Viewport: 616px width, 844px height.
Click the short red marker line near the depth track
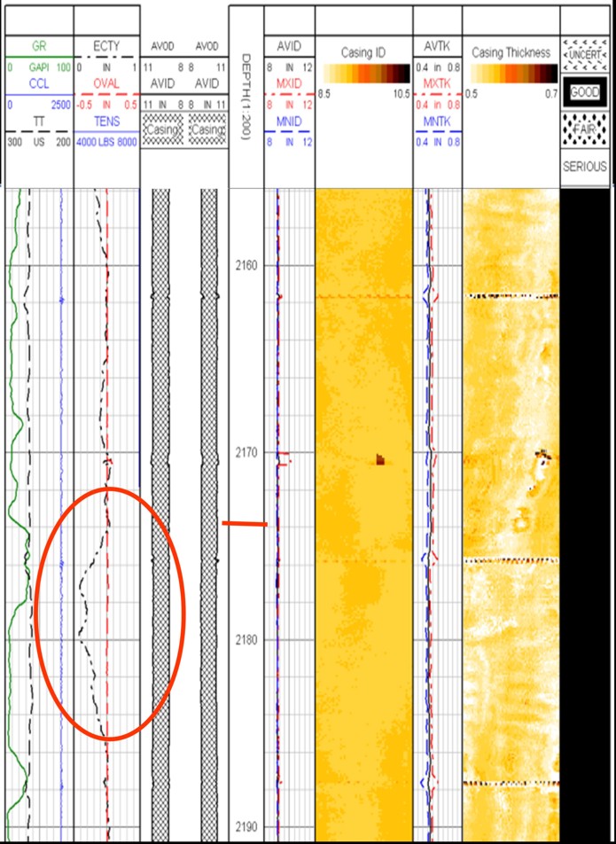point(244,524)
